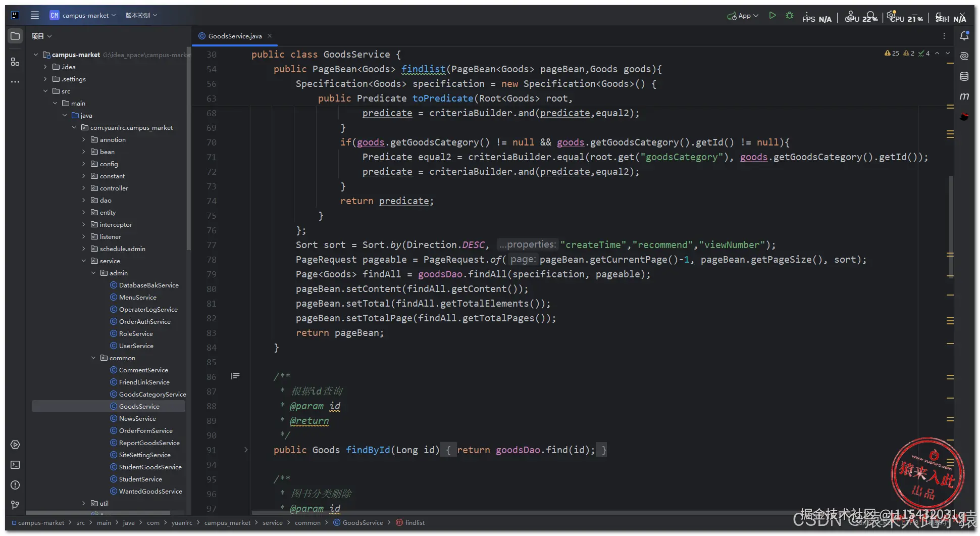
Task: Open the Database tool window
Action: point(964,76)
